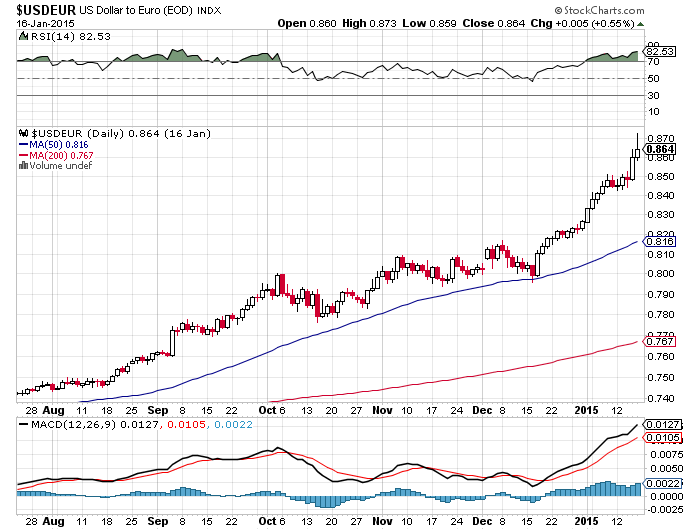Click the green up-triangle change indicator
This screenshot has width=700, height=530.
click(x=640, y=24)
